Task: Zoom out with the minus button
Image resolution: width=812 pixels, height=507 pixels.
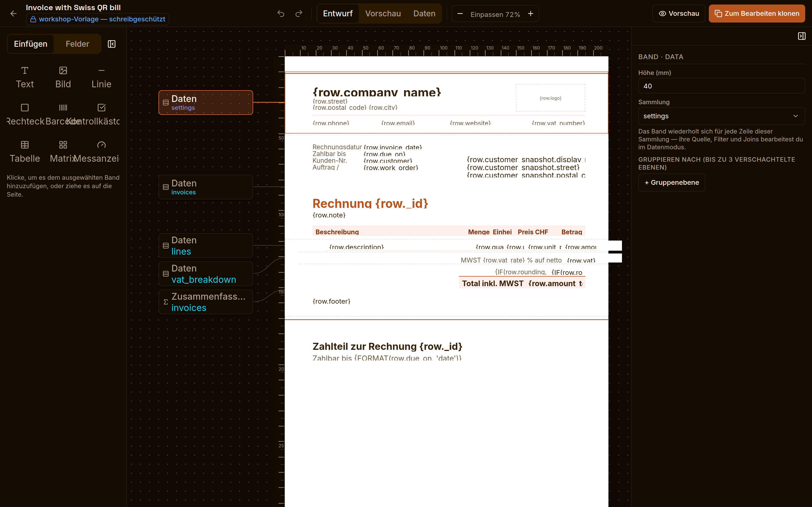Action: click(x=460, y=14)
